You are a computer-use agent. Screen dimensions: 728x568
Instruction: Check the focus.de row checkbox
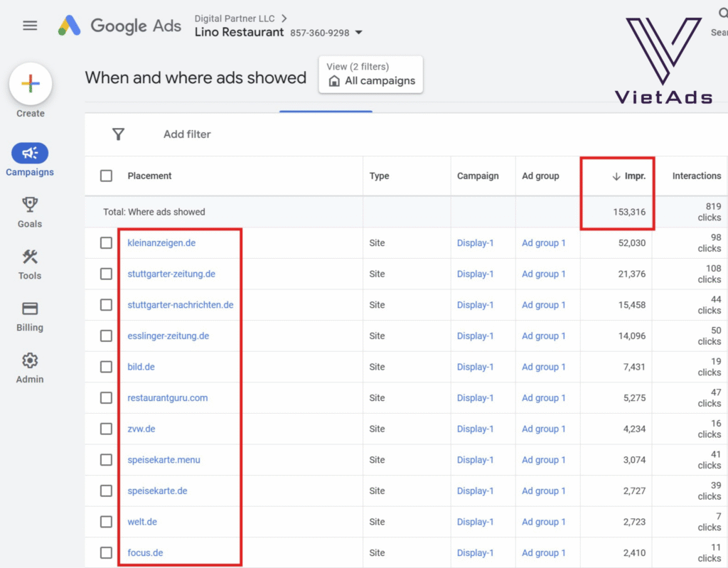tap(107, 552)
